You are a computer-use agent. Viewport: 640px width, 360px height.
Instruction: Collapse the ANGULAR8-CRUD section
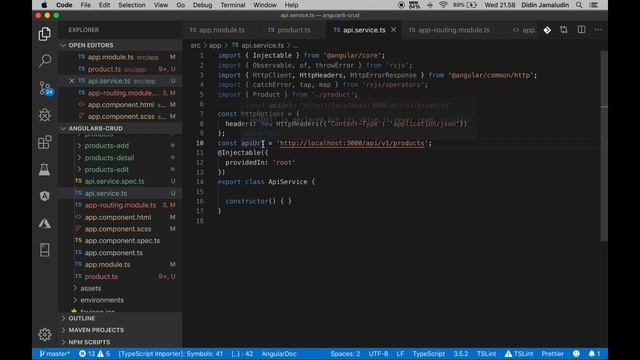(121, 129)
